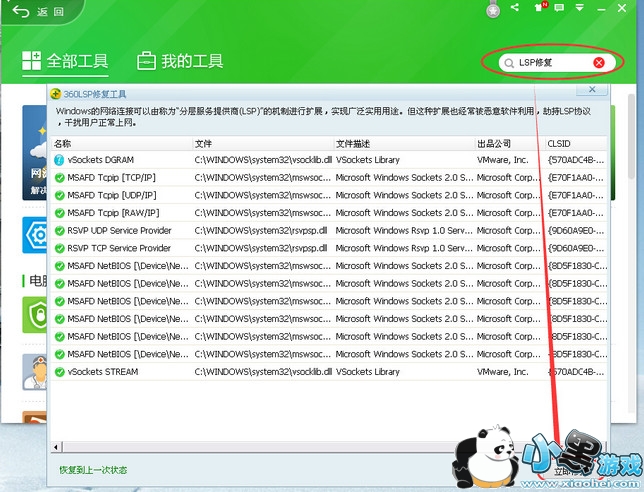This screenshot has width=644, height=492.
Task: Click rsvpsp.dll path in RSVP TCP row
Action: click(x=261, y=248)
